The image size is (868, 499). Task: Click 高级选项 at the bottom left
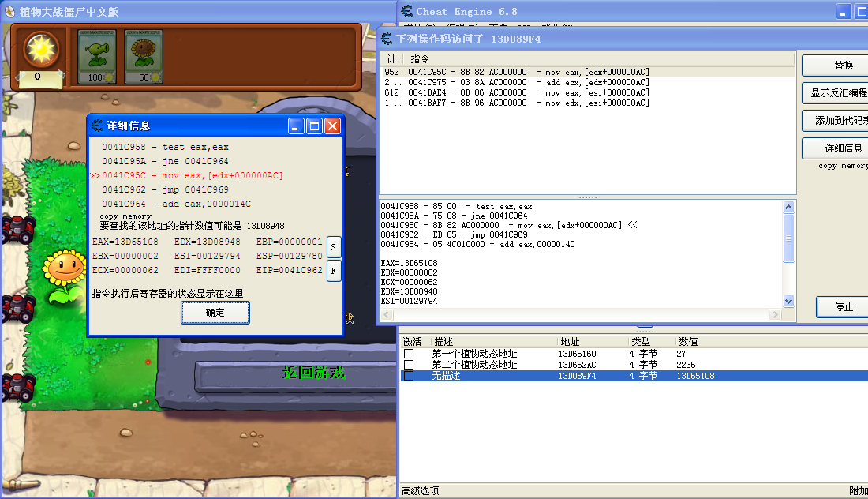(x=420, y=490)
